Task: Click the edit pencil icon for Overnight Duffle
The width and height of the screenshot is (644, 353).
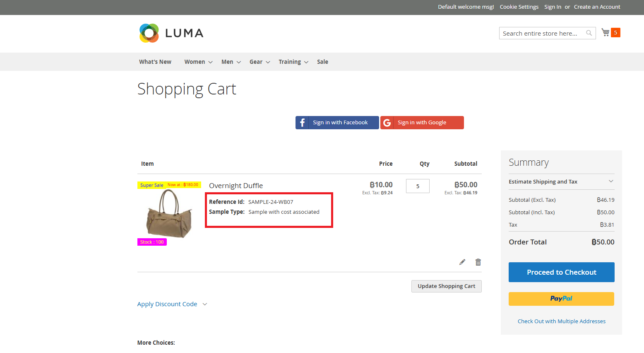Action: pos(462,262)
